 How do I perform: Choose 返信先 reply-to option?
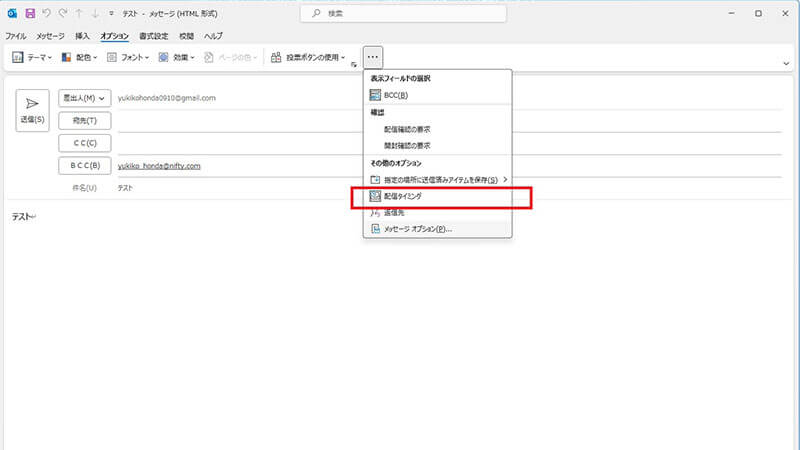pyautogui.click(x=394, y=213)
